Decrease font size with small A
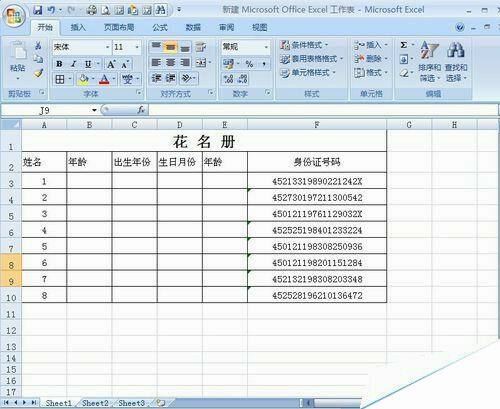The width and height of the screenshot is (500, 409). pyautogui.click(x=125, y=64)
